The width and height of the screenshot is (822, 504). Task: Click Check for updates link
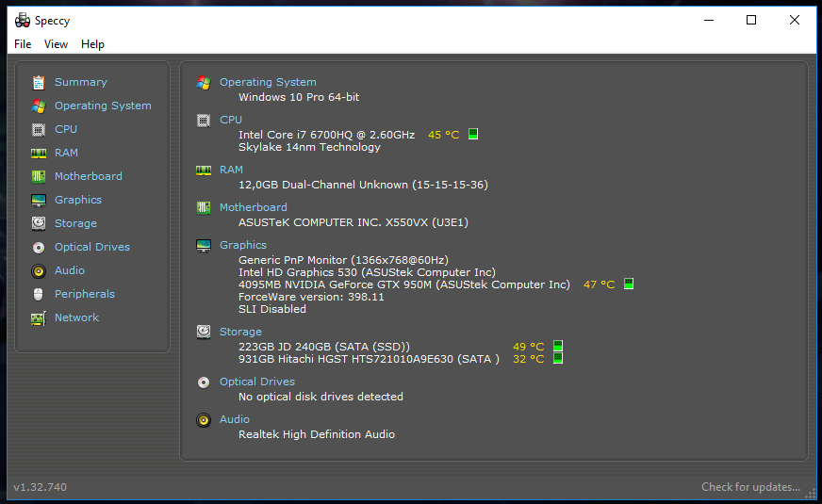click(x=750, y=487)
